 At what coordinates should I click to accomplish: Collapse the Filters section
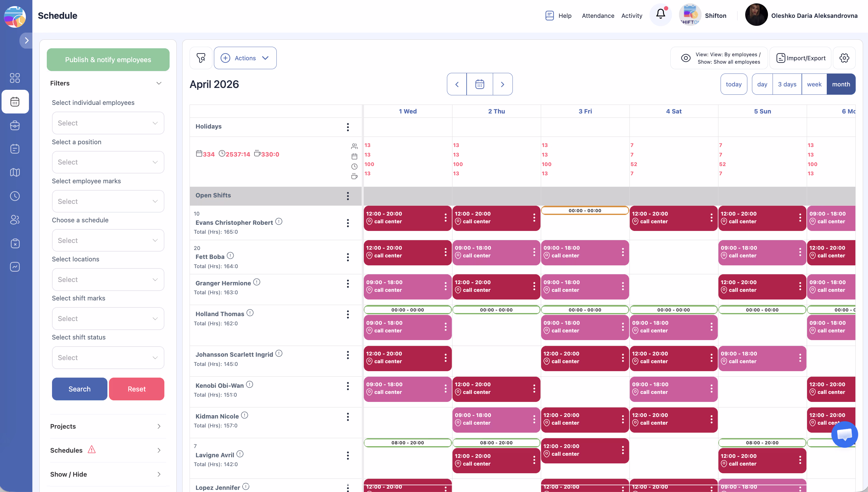[x=159, y=83]
